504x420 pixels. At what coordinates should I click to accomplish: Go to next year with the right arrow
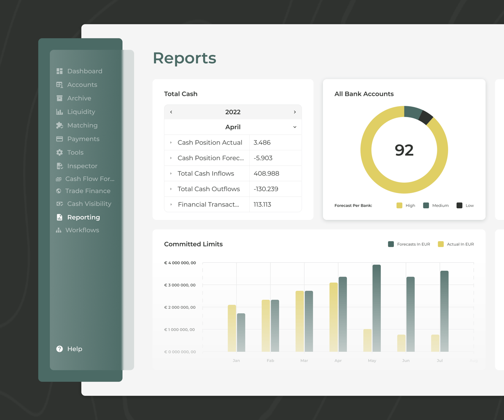(295, 112)
